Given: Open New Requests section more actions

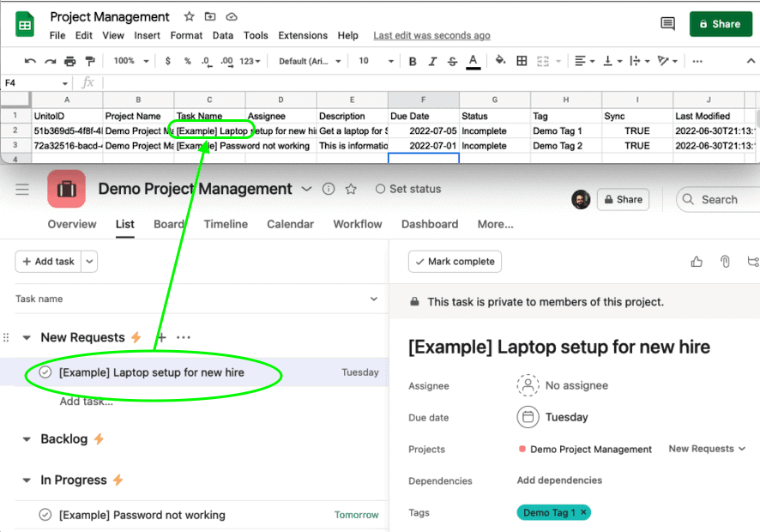Looking at the screenshot, I should (184, 337).
